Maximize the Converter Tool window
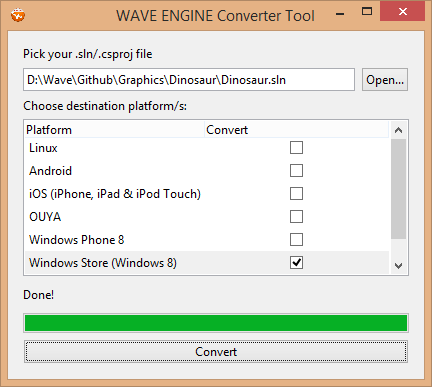432x387 pixels. coord(367,12)
